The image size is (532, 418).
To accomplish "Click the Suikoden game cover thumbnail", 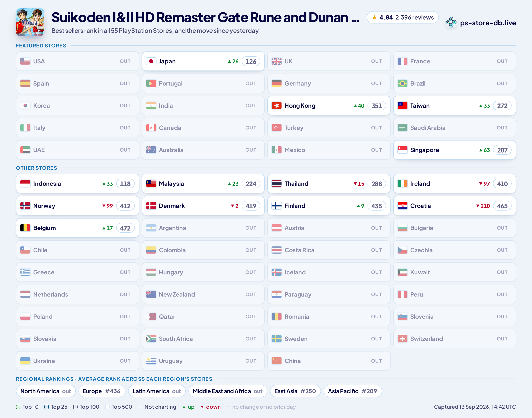I will tap(30, 22).
